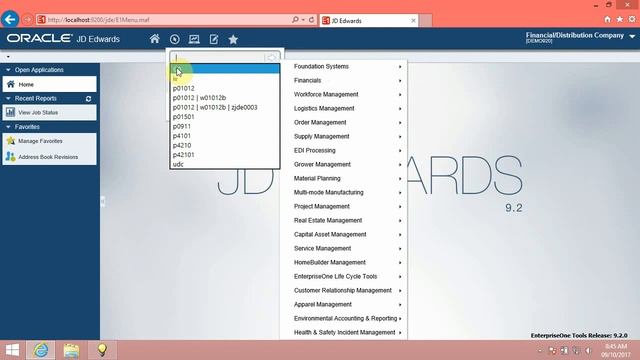The image size is (640, 360).
Task: Collapse the Favorites section
Action: (8, 127)
